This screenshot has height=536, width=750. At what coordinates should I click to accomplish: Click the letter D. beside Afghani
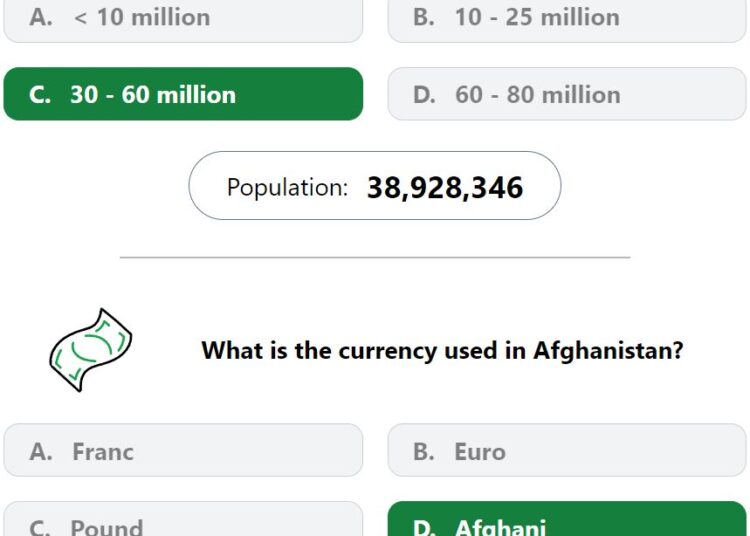click(424, 527)
